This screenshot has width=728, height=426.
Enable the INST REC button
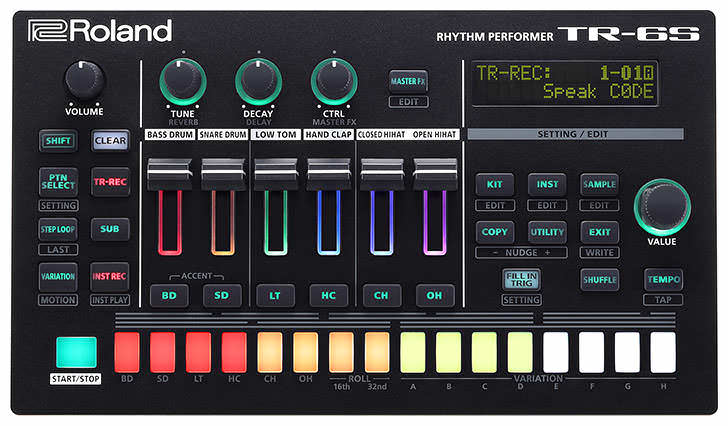pyautogui.click(x=110, y=277)
